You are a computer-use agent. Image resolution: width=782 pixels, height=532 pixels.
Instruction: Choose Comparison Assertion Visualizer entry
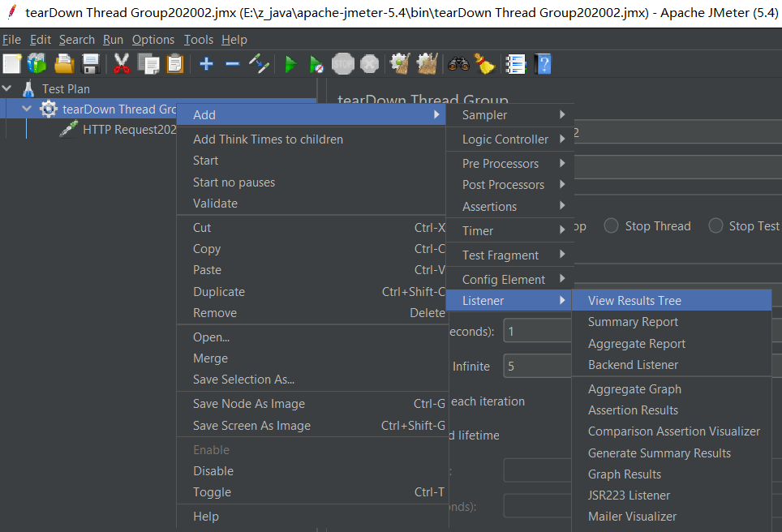pos(672,431)
